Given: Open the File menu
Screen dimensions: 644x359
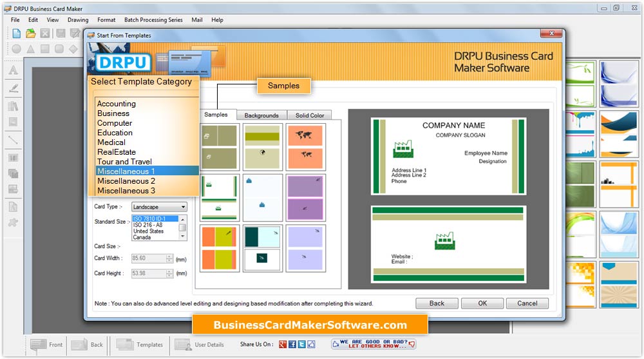Looking at the screenshot, I should coord(15,20).
